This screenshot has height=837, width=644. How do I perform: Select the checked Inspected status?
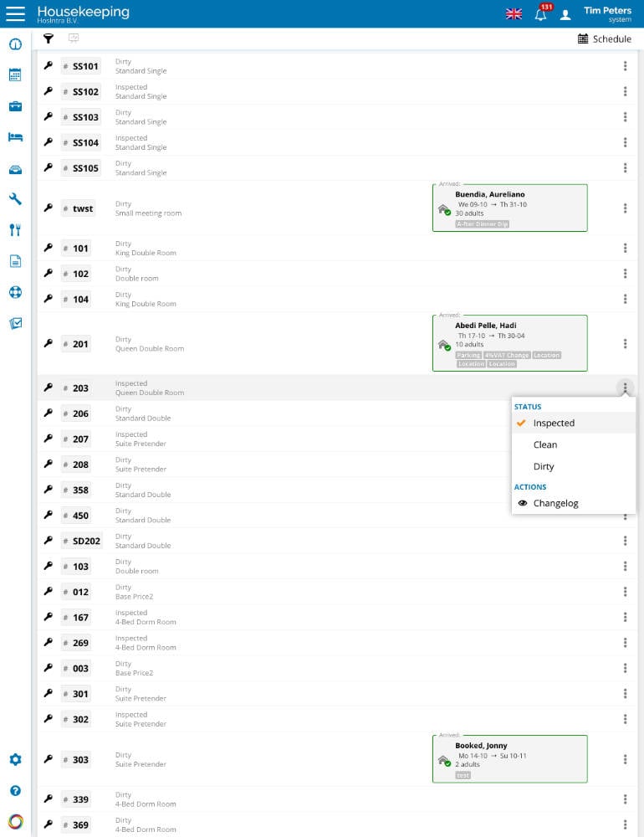(554, 424)
